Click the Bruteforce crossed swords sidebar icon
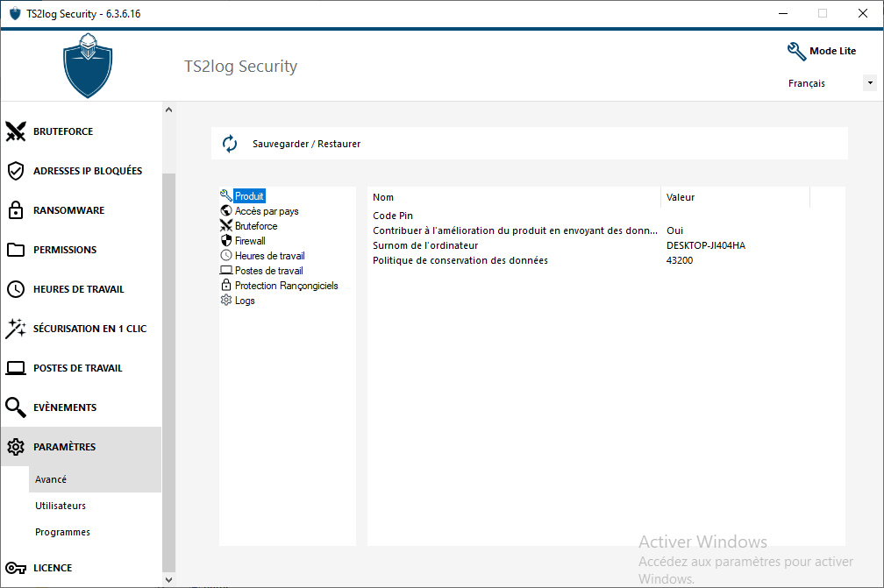 16,131
